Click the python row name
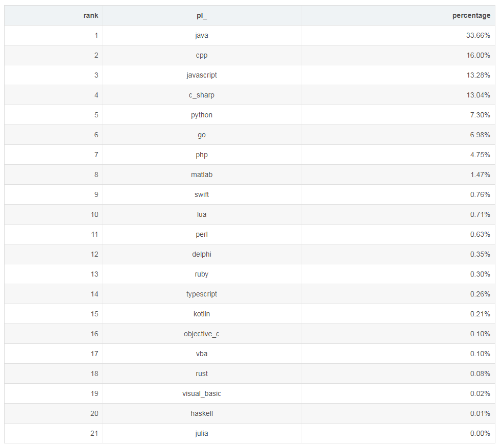This screenshot has width=501, height=448. click(x=202, y=115)
